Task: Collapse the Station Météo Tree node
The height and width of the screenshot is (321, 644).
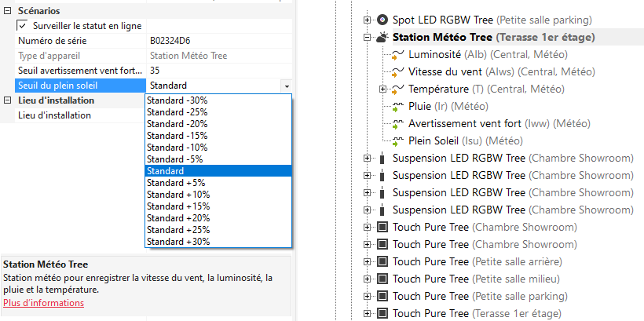Action: [x=367, y=37]
